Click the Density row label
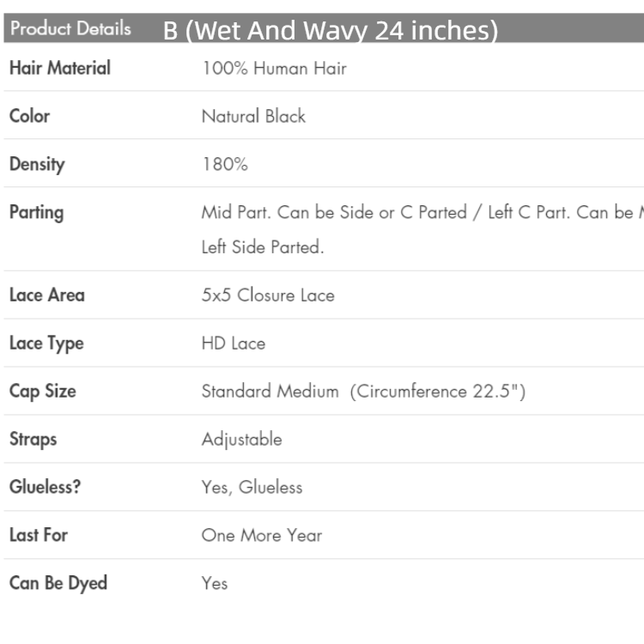The width and height of the screenshot is (644, 644). coord(37,164)
